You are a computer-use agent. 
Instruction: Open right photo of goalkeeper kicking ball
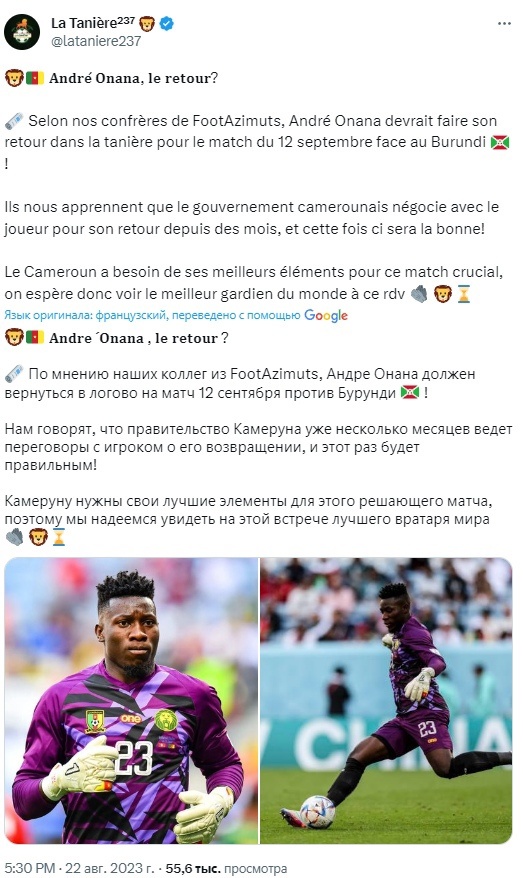point(386,700)
